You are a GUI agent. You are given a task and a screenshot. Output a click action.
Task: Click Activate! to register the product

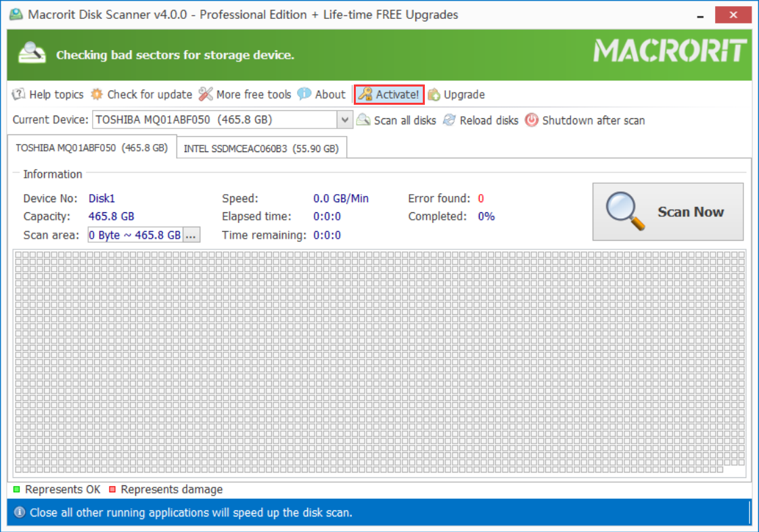pos(389,95)
